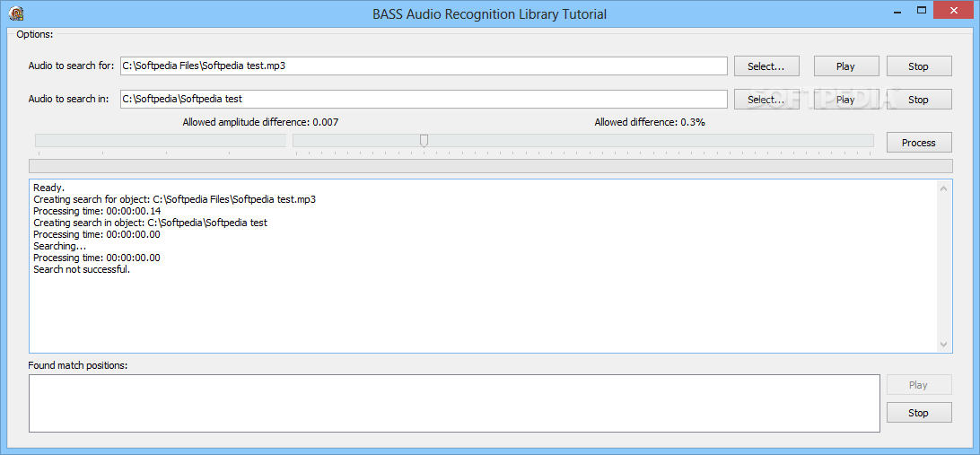
Task: Click the 'Search not successful.' log line
Action: [82, 269]
